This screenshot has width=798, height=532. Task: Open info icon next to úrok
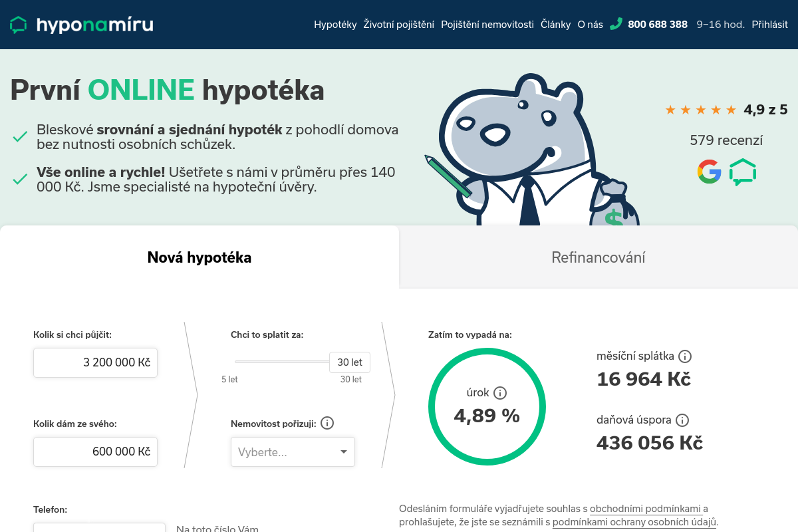click(x=500, y=392)
